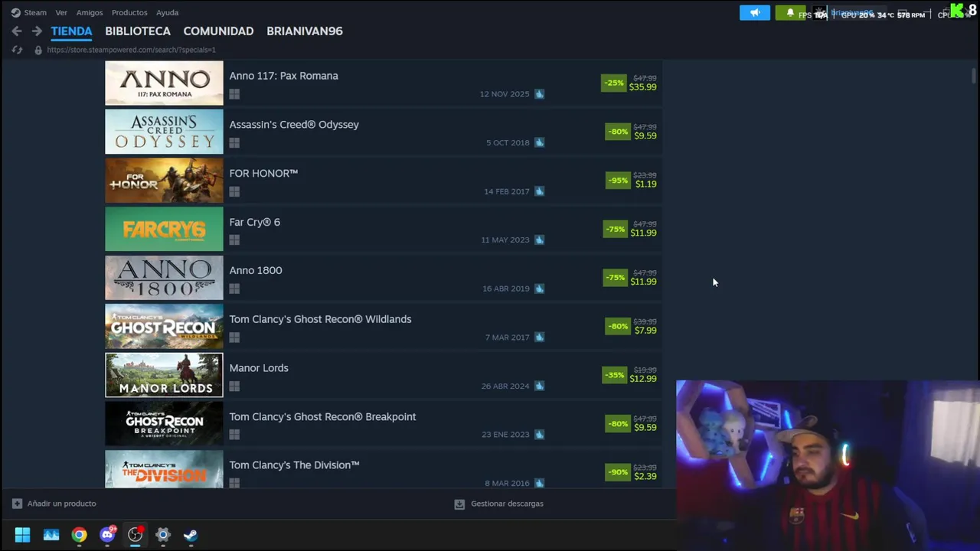Click review thumbs-up icon for Manor Lords
Screen dimensions: 980x551
tap(539, 386)
